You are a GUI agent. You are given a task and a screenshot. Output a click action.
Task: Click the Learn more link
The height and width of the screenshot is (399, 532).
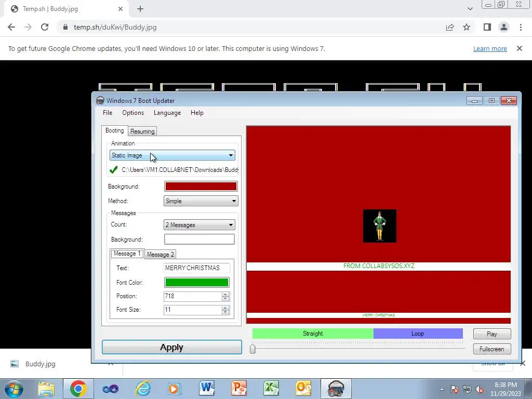click(x=490, y=48)
